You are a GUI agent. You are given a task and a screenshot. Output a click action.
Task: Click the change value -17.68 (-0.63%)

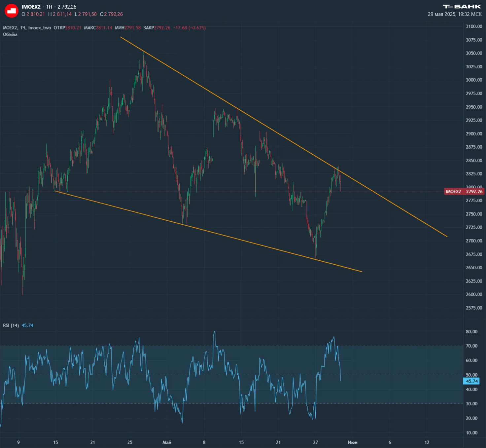pos(190,28)
